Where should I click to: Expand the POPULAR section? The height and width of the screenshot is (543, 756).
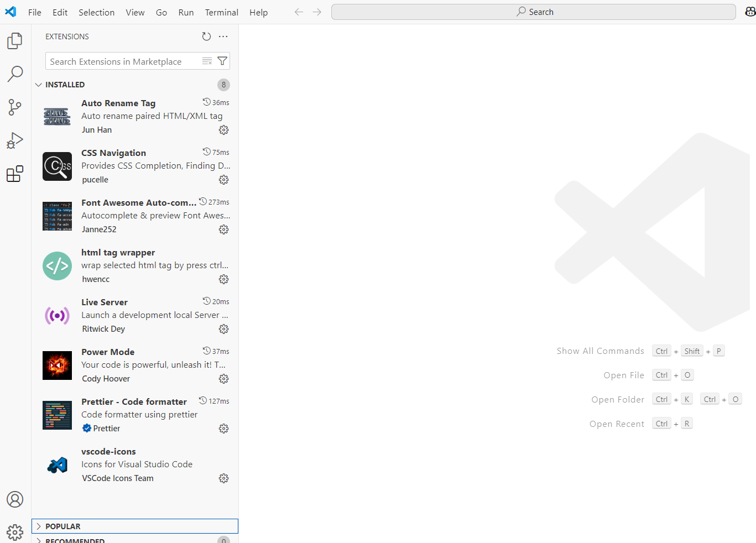point(135,526)
